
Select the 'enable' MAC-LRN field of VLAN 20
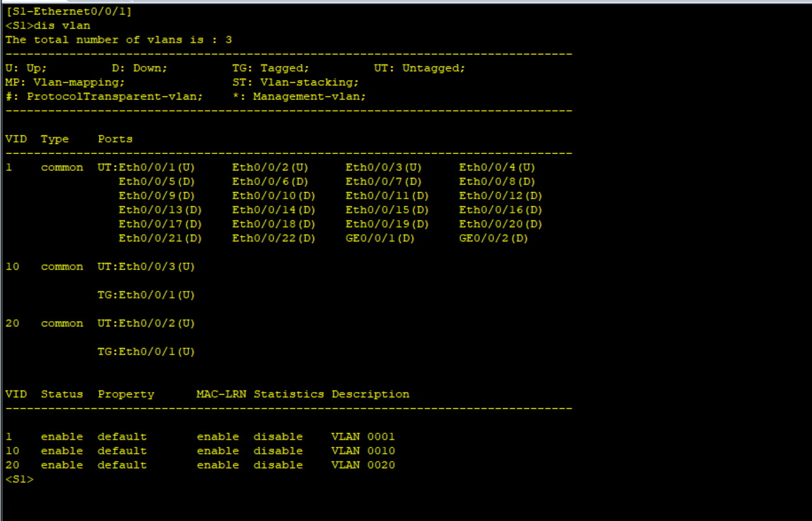point(218,464)
